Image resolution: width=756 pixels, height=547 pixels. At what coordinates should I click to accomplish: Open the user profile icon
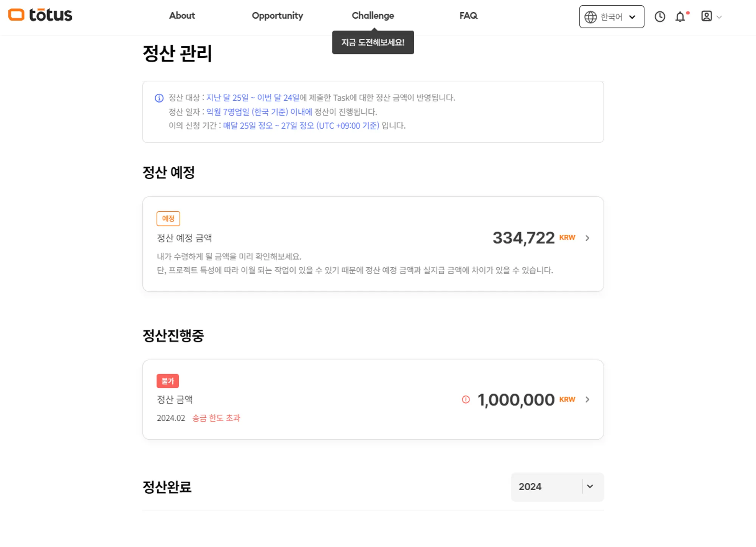pyautogui.click(x=706, y=16)
